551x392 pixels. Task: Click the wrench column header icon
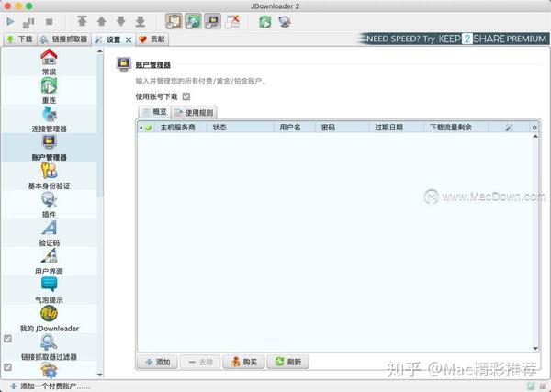point(509,128)
